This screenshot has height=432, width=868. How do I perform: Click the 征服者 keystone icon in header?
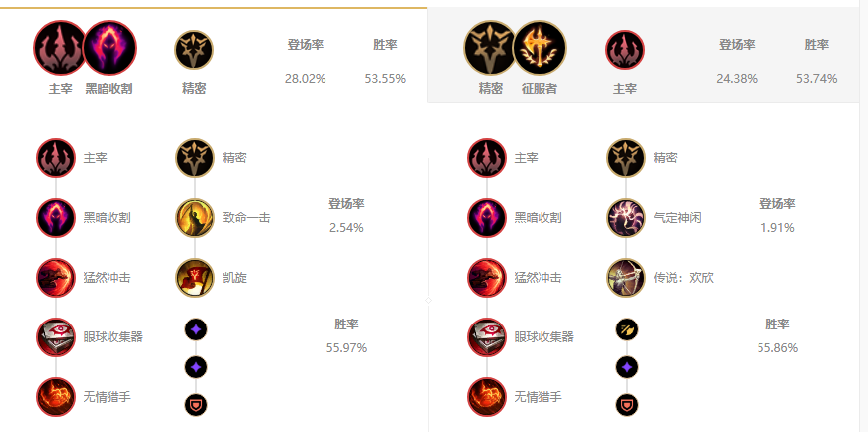(540, 48)
